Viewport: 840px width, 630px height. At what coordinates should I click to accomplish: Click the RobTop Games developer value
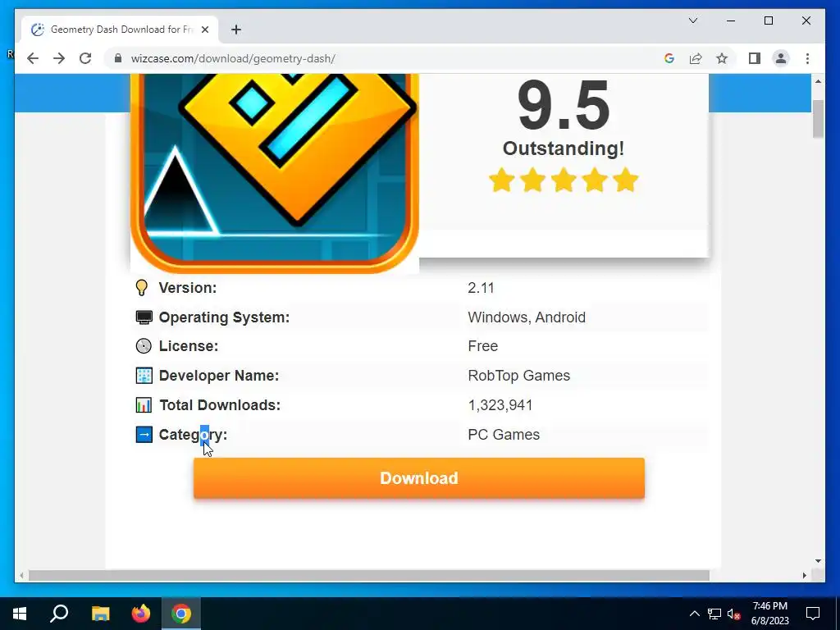518,376
